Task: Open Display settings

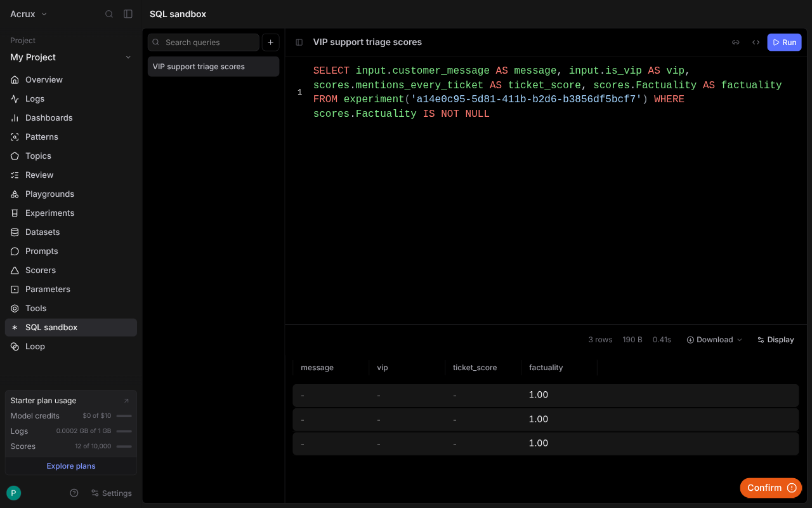Action: [775, 340]
